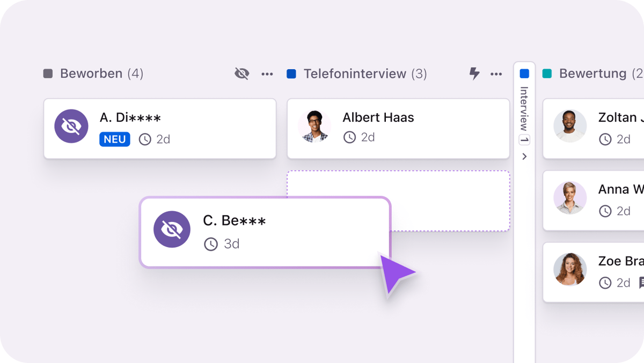Click Anna's profile photo
644x363 pixels.
[x=570, y=198]
